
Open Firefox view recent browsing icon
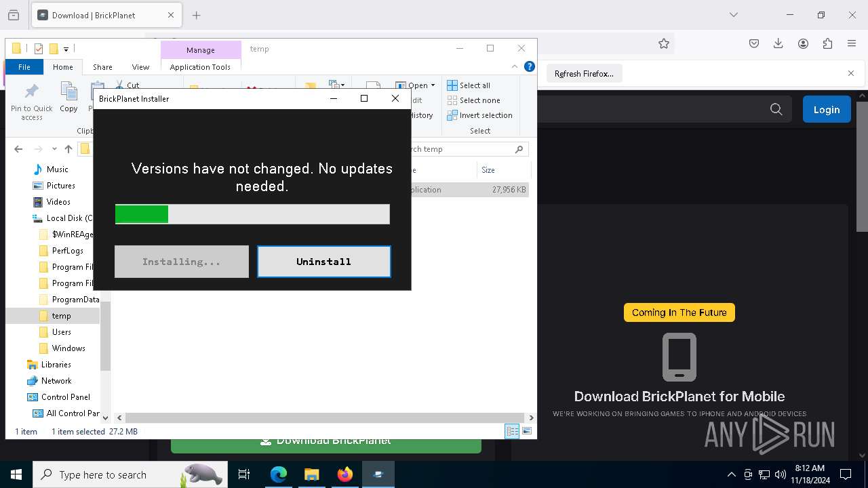14,15
